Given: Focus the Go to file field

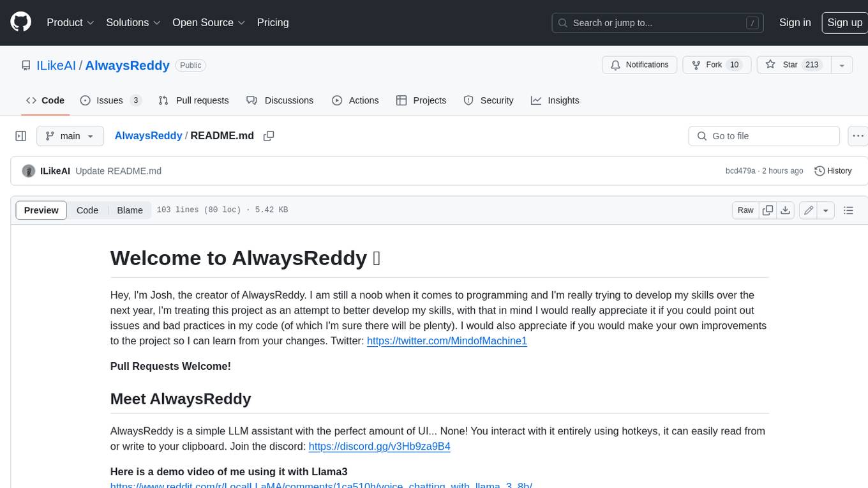Looking at the screenshot, I should point(764,136).
